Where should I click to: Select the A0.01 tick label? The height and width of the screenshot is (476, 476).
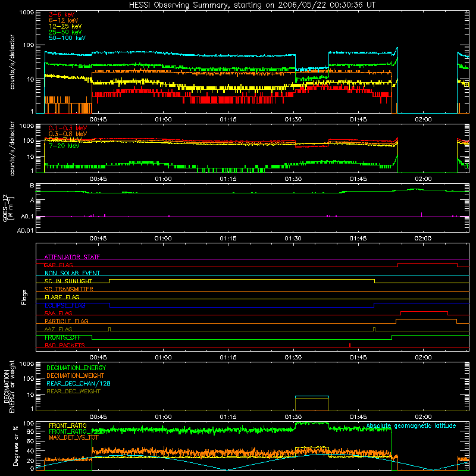click(x=25, y=230)
